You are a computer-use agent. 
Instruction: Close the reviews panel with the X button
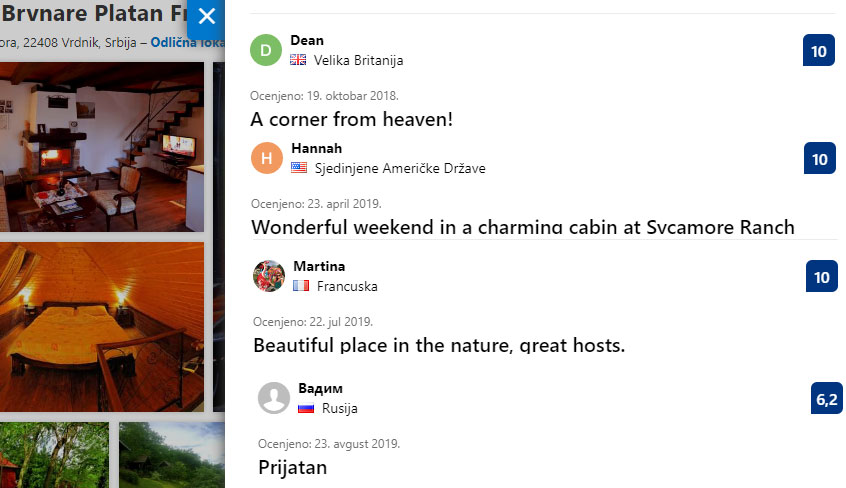coord(206,17)
